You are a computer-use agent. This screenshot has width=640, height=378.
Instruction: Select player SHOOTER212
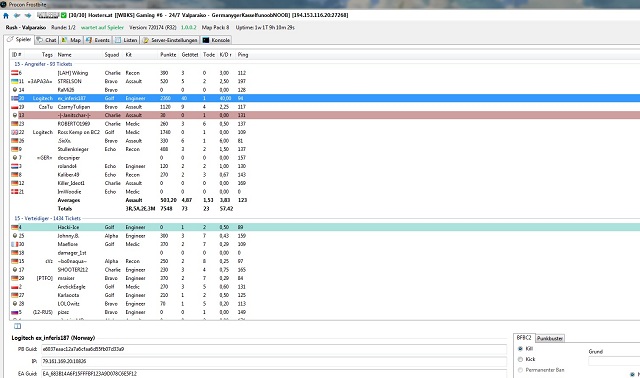click(x=73, y=270)
